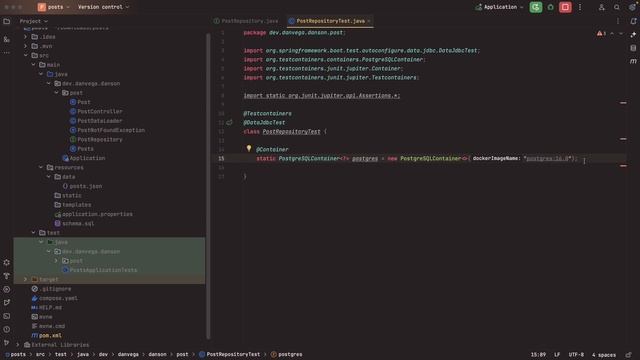Click the danvega breadcrumb in navigation bar
The height and width of the screenshot is (360, 640).
[128, 355]
